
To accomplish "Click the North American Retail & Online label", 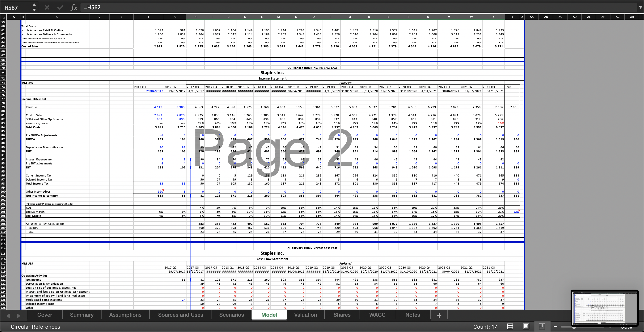I will [x=42, y=30].
